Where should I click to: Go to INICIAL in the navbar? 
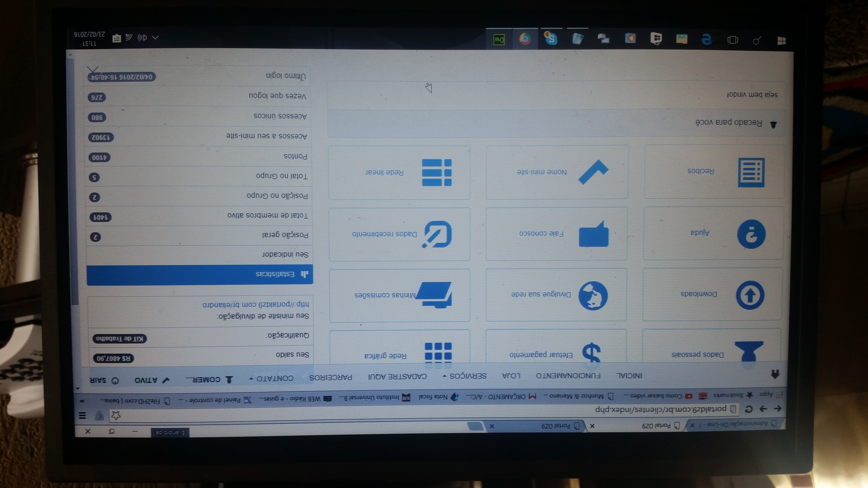point(629,375)
